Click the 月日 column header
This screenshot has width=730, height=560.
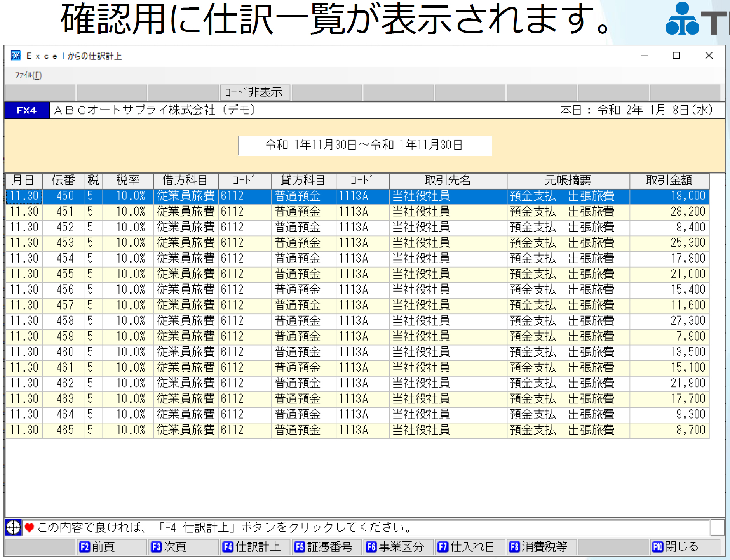pyautogui.click(x=23, y=180)
